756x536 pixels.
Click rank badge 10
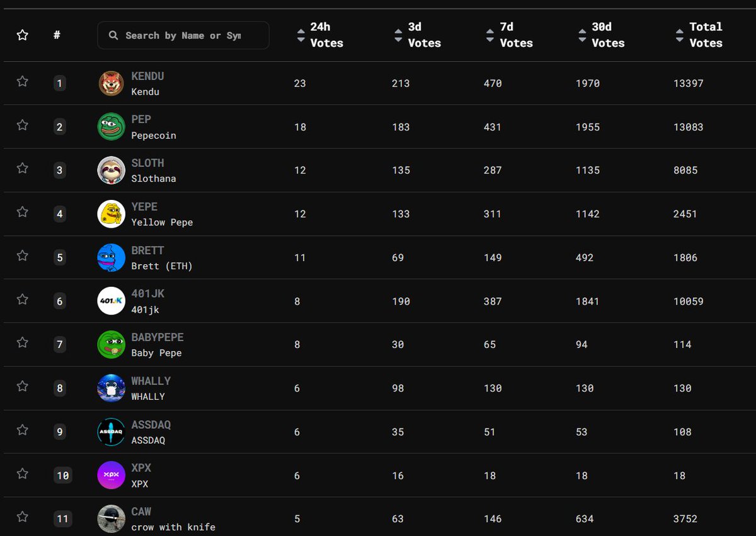[x=63, y=475]
